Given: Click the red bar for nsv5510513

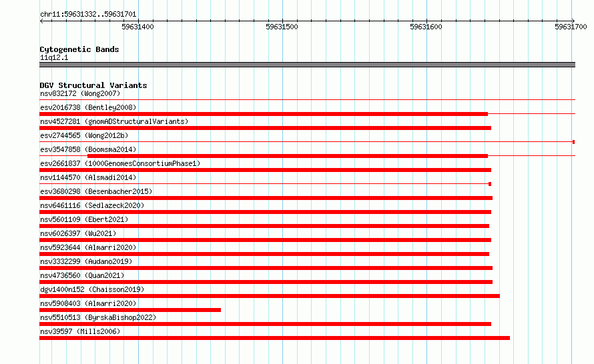Looking at the screenshot, I should (x=265, y=324).
